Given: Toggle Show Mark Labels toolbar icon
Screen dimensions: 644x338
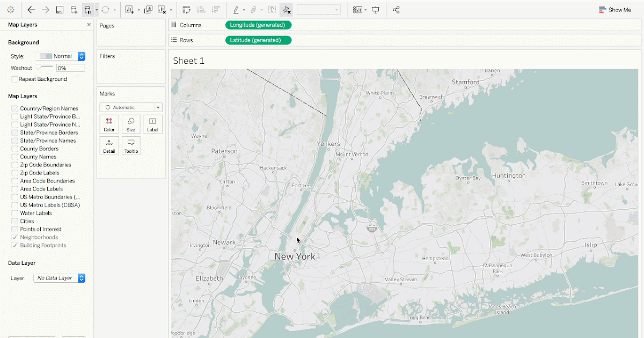Looking at the screenshot, I should point(272,10).
